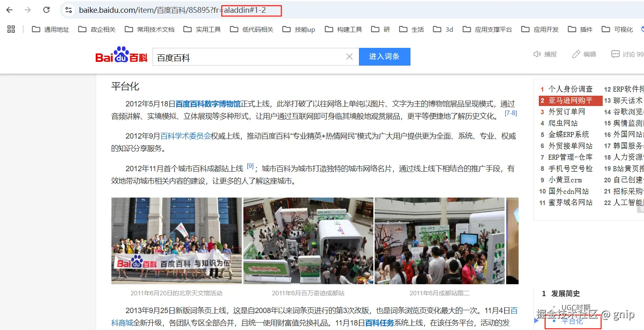Click the Baidu Baike logo
The width and height of the screenshot is (644, 330).
121,55
